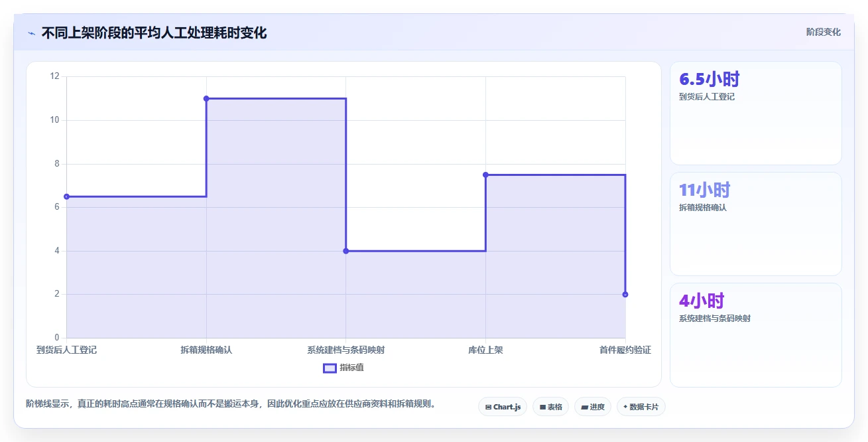Image resolution: width=868 pixels, height=442 pixels.
Task: Open the 6.5小时 到货后人工登记 card
Action: click(756, 113)
